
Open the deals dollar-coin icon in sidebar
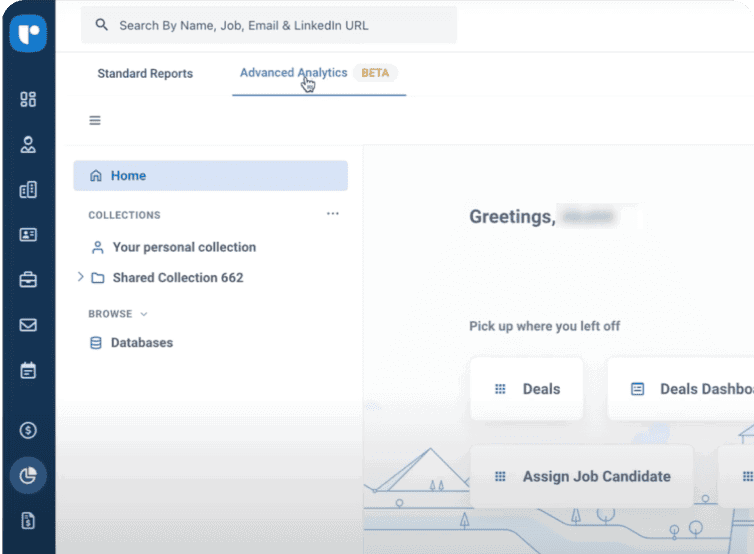(28, 430)
